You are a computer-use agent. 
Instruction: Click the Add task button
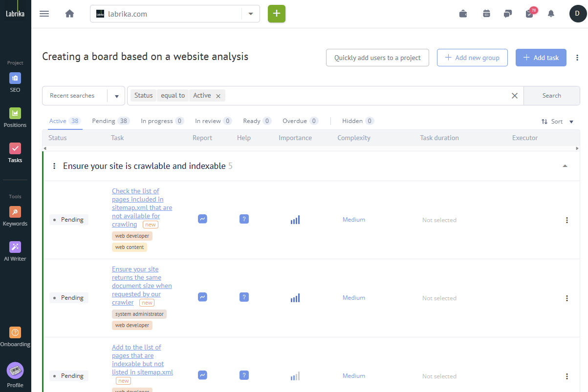(541, 58)
